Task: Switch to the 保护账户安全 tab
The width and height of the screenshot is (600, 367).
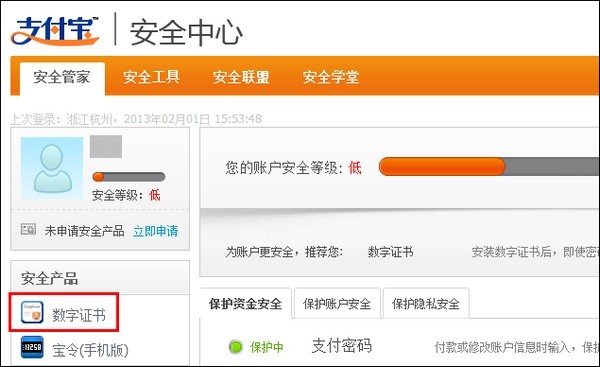Action: coord(337,304)
